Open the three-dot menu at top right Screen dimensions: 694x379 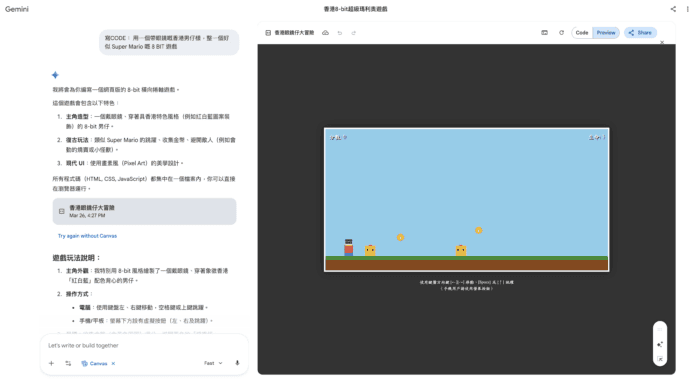(687, 9)
